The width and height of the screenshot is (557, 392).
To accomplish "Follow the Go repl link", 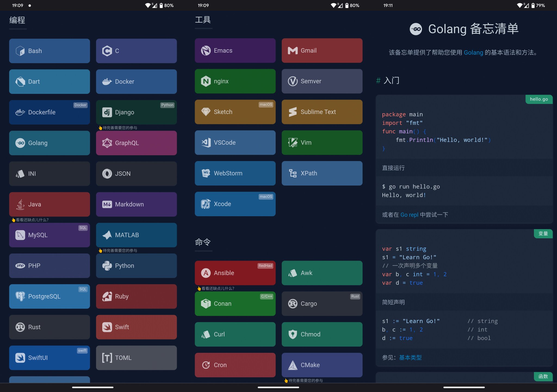I will coord(409,215).
